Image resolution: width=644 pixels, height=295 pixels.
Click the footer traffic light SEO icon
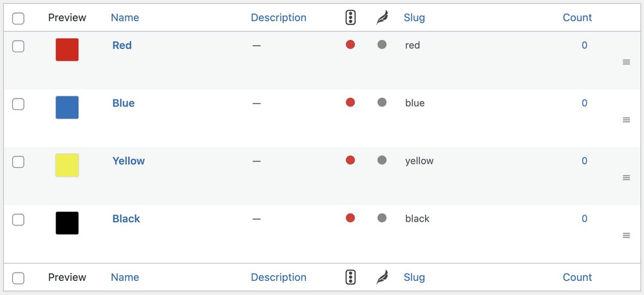[x=350, y=278]
